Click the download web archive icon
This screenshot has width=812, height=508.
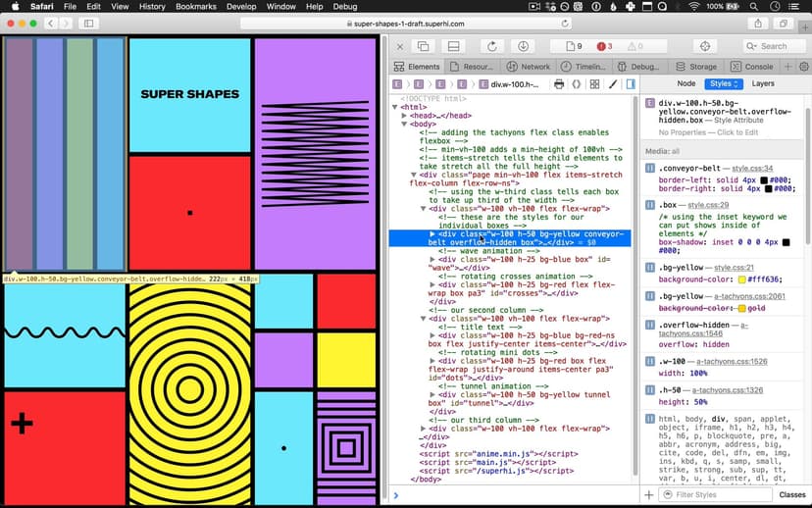coord(524,46)
